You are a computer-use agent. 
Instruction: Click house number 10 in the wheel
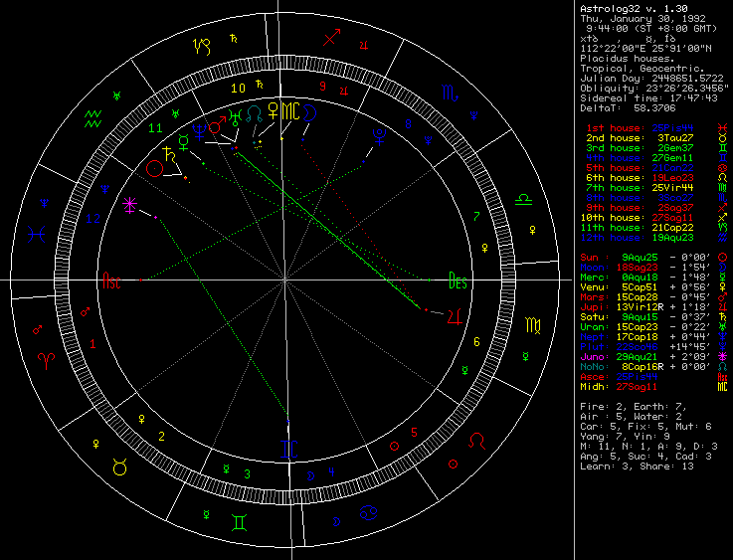[x=238, y=88]
